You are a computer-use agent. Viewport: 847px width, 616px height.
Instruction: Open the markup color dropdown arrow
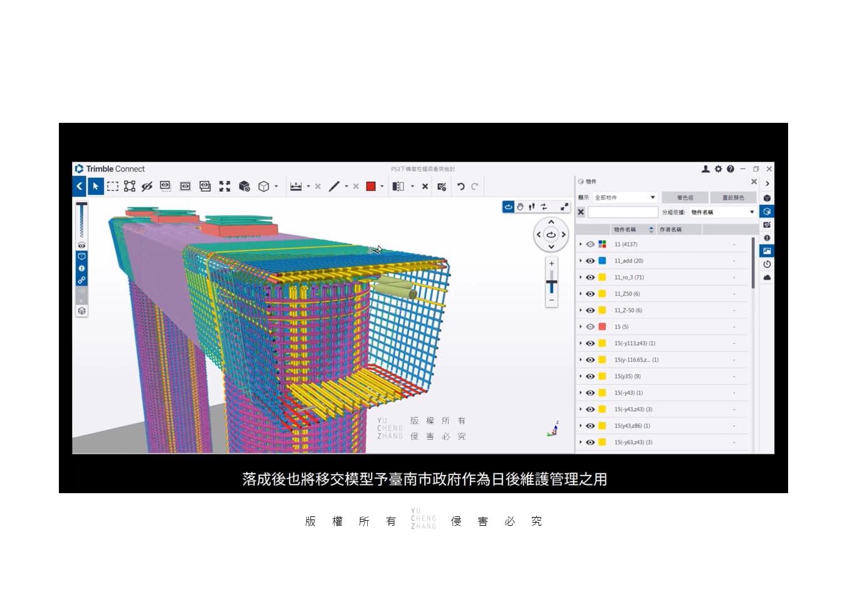[x=382, y=186]
